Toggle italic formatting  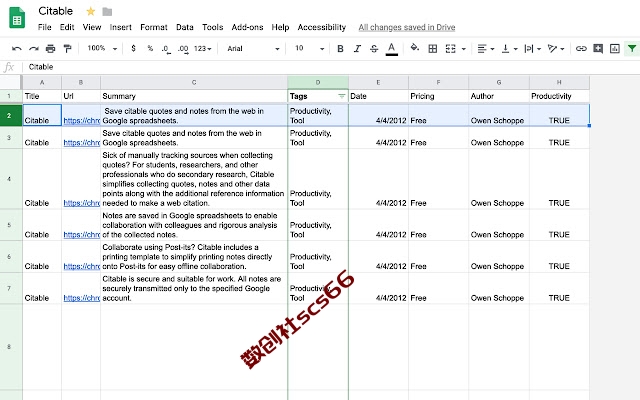click(357, 49)
